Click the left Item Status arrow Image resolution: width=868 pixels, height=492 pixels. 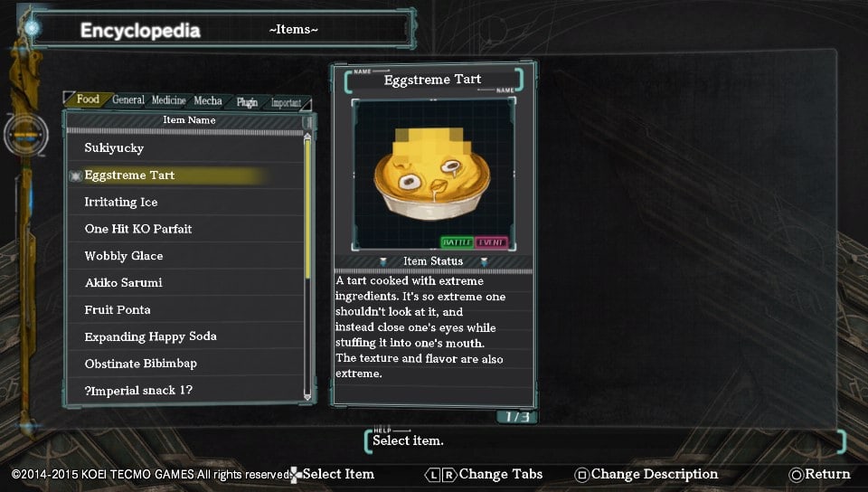coord(383,261)
